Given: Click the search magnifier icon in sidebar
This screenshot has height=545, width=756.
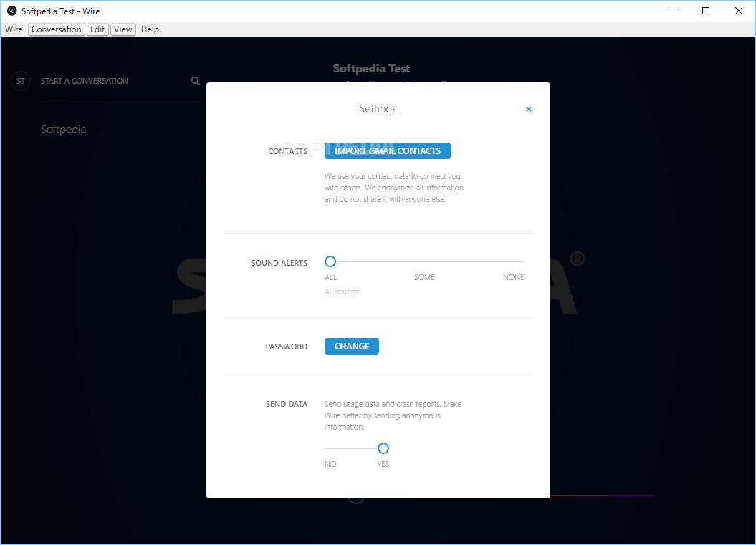Looking at the screenshot, I should pos(195,81).
